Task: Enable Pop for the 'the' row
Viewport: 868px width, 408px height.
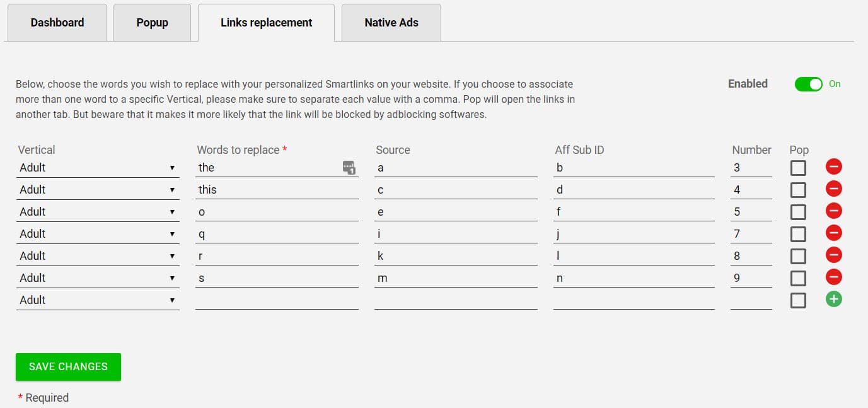Action: 797,168
